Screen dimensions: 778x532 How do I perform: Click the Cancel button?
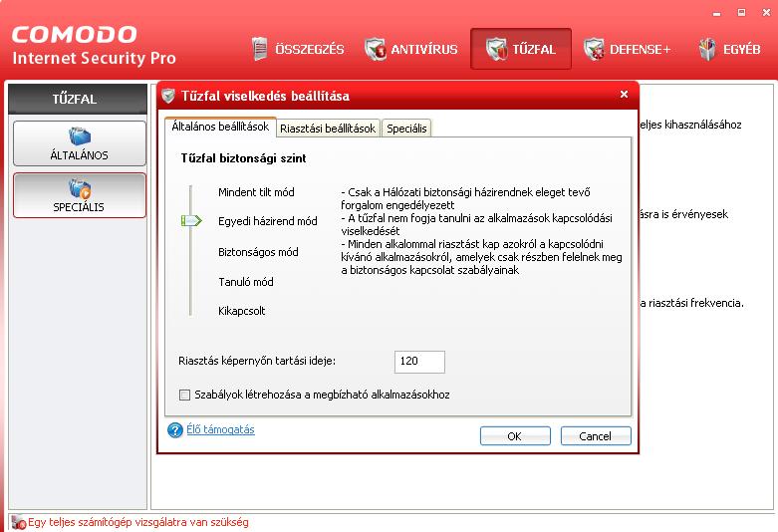pyautogui.click(x=596, y=435)
